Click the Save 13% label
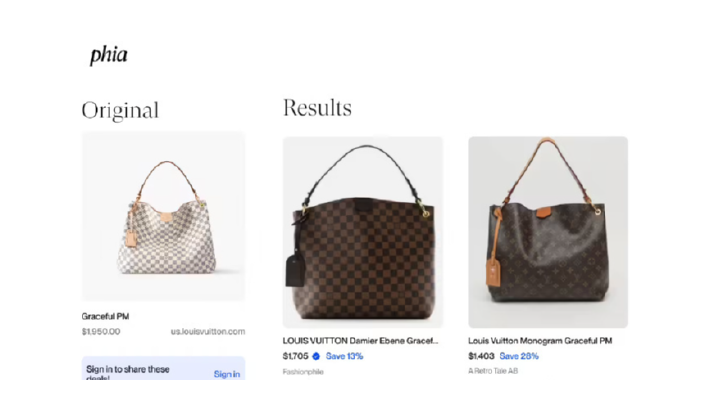 pyautogui.click(x=344, y=356)
